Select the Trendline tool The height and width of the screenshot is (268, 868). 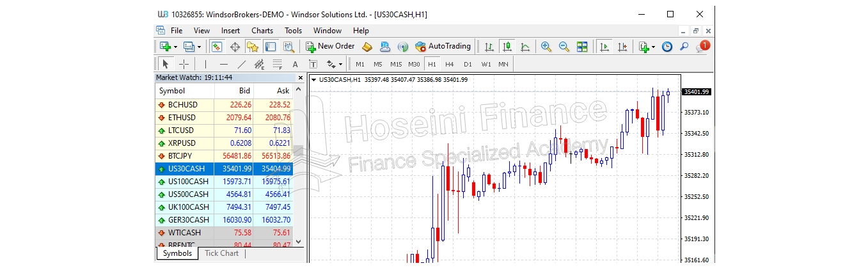coord(241,64)
